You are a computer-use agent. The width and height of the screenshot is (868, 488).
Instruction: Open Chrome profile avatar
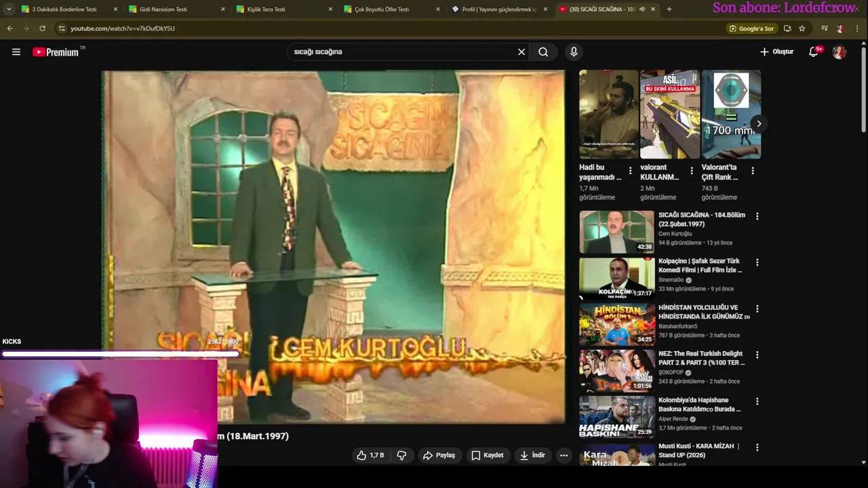(841, 28)
